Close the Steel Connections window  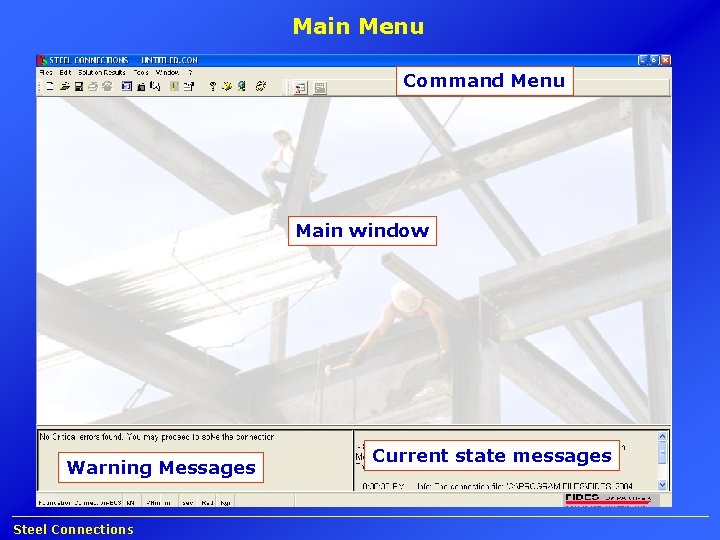(x=665, y=60)
